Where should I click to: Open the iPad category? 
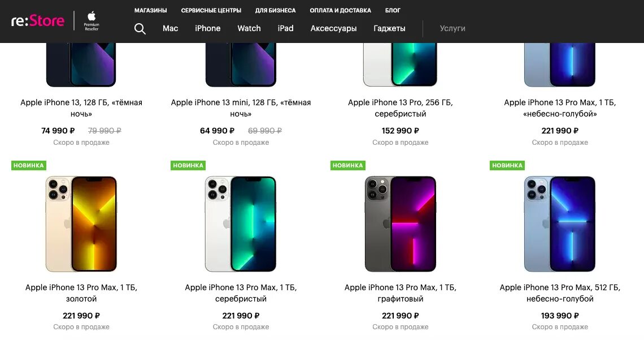(x=286, y=28)
